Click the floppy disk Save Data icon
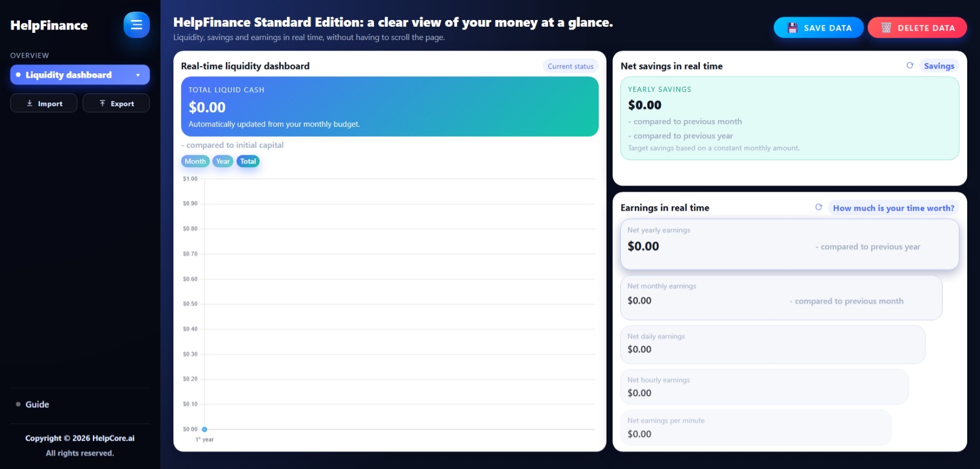980x469 pixels. tap(793, 28)
